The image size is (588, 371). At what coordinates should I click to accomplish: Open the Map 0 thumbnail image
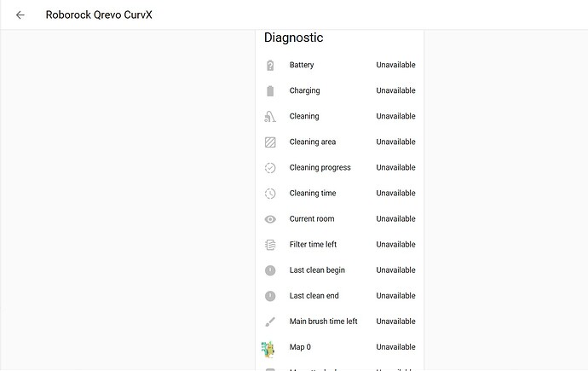pyautogui.click(x=268, y=348)
